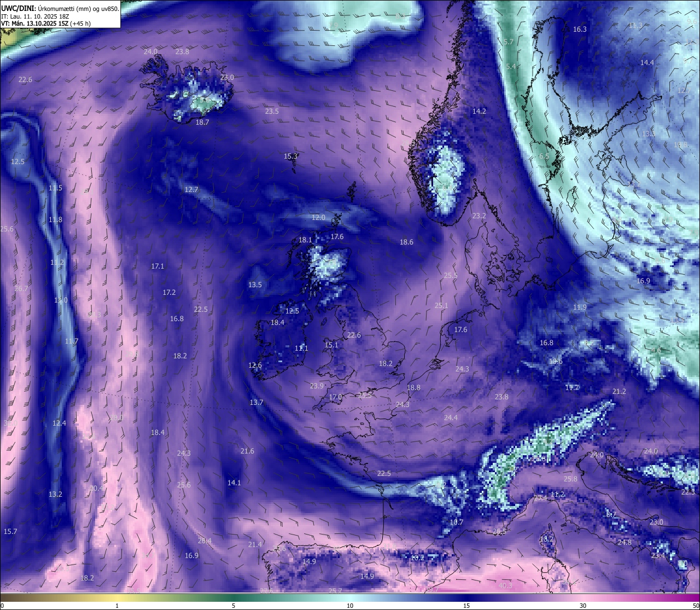This screenshot has height=610, width=700.
Task: Click the 25.8 value over northern Italy
Action: tap(570, 479)
